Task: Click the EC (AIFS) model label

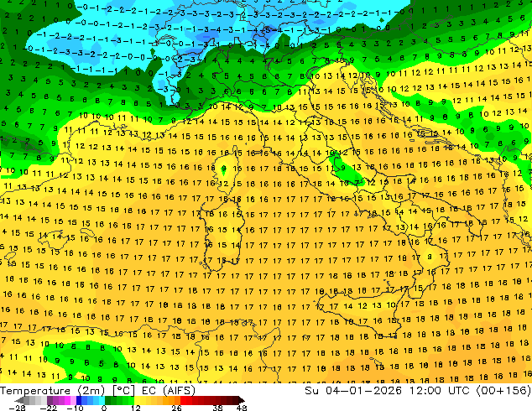Action: [x=169, y=391]
